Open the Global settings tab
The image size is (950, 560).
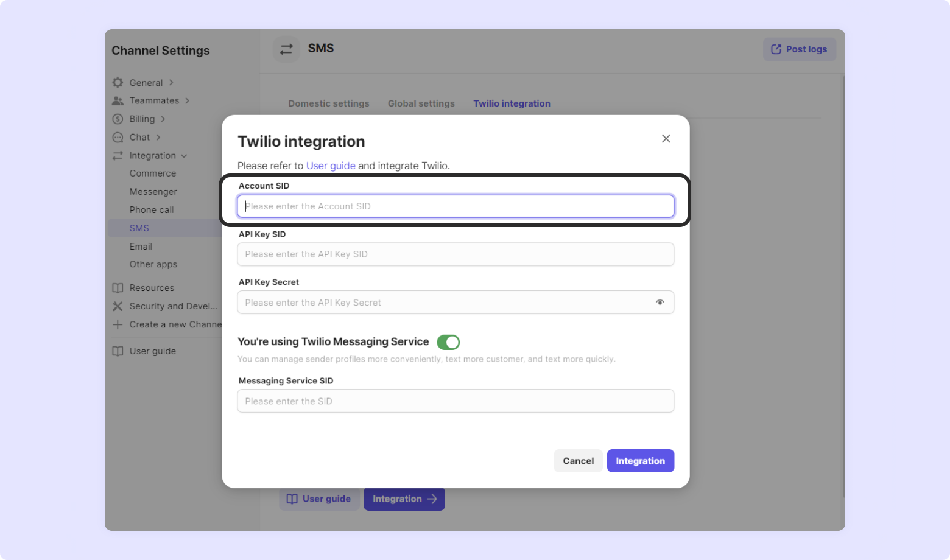pyautogui.click(x=421, y=103)
